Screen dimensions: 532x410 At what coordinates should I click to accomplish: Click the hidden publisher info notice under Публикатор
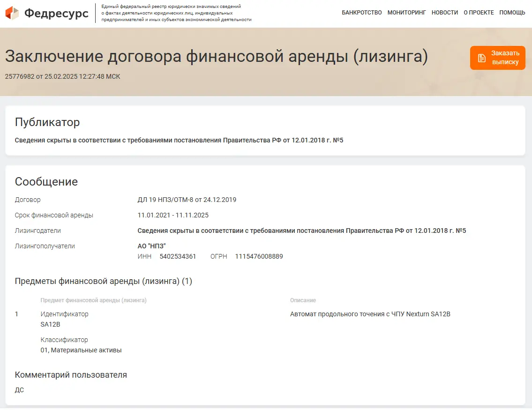tap(179, 140)
